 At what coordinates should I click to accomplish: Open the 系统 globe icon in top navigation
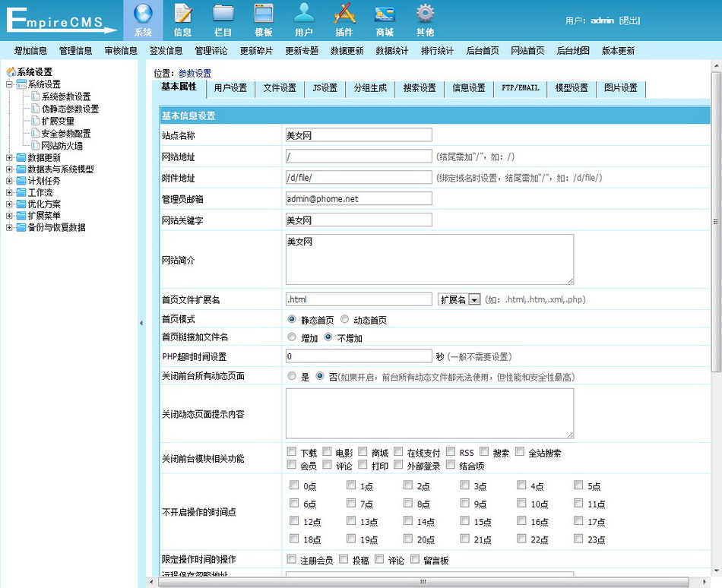[143, 14]
